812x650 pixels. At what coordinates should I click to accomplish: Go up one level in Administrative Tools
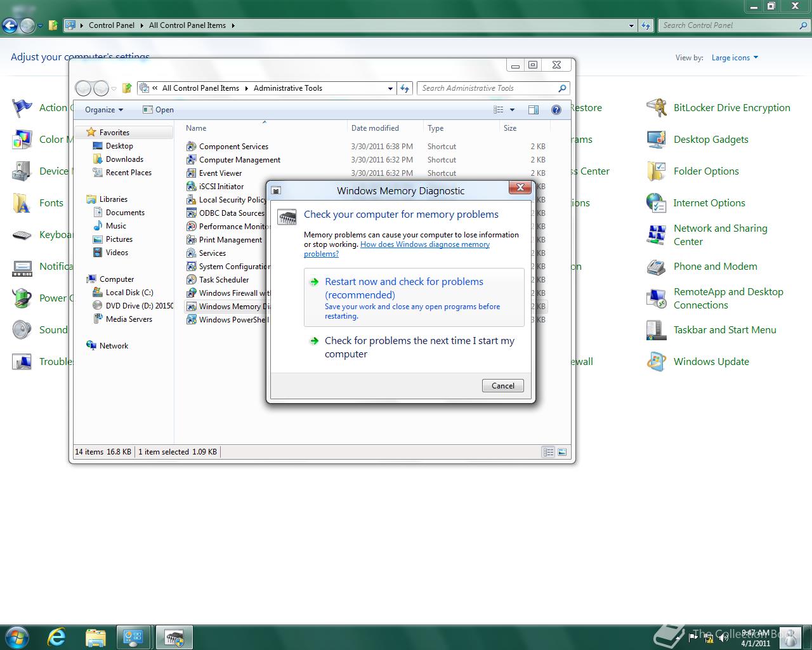pos(127,88)
